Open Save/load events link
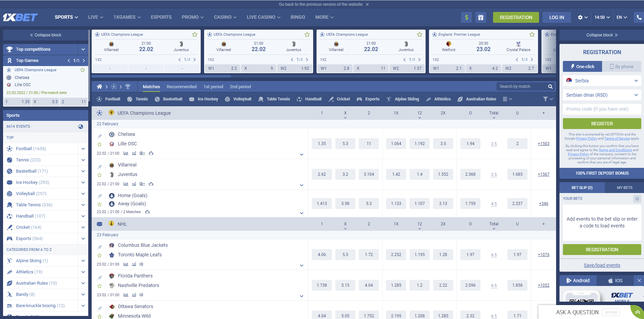This screenshot has width=644, height=319. click(x=602, y=265)
